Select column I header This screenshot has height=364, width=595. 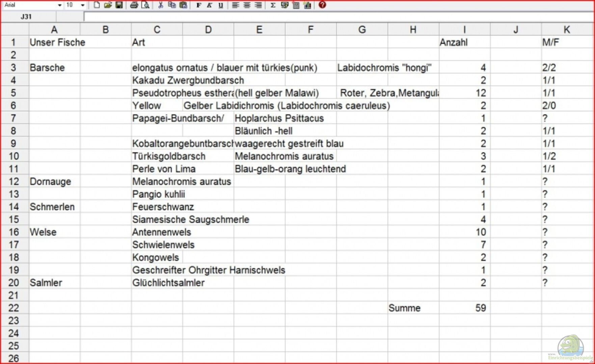click(464, 30)
